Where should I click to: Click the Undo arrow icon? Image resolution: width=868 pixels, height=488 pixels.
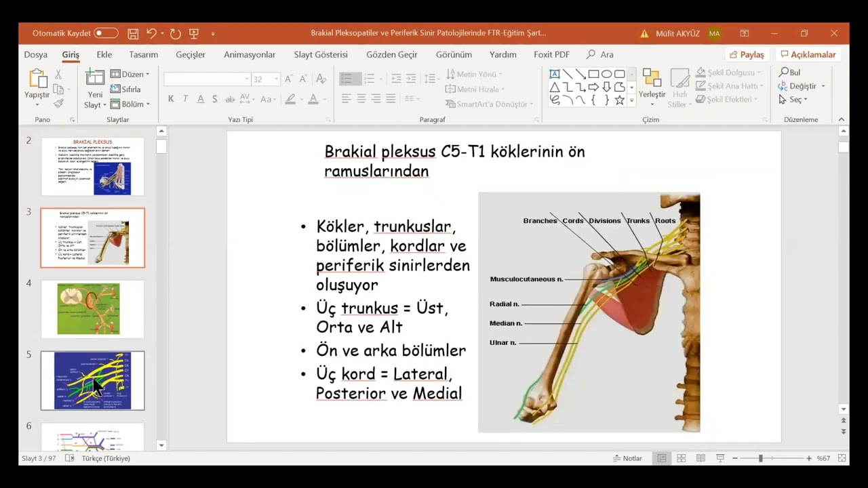(x=151, y=33)
